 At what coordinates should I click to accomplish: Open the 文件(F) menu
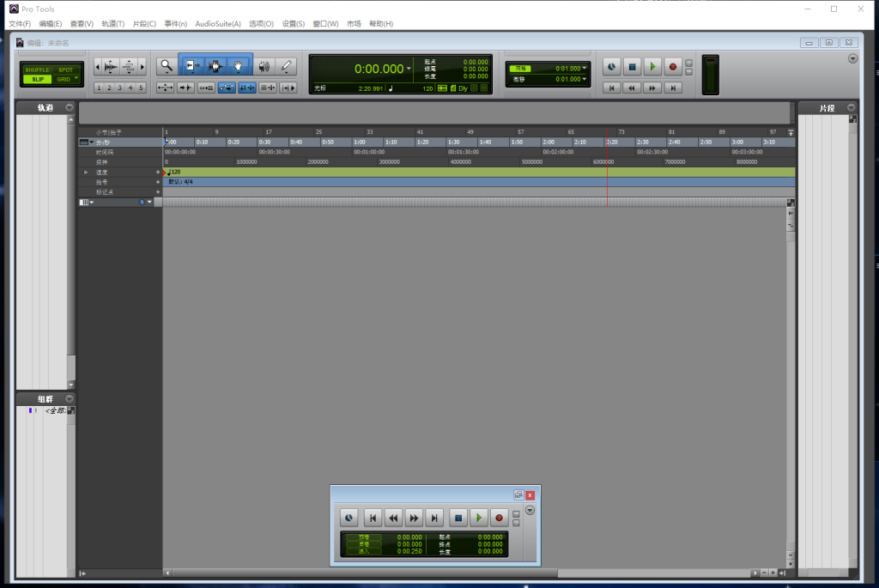tap(20, 23)
